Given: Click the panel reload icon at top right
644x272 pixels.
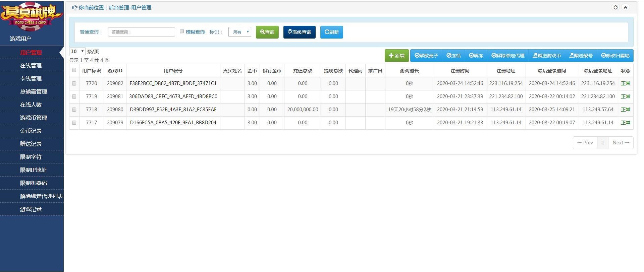Looking at the screenshot, I should pos(615,7).
